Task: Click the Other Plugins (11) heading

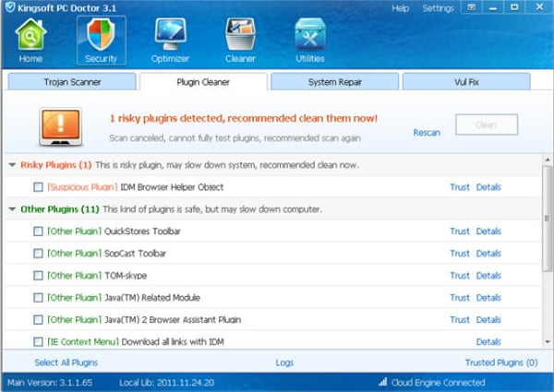Action: [60, 209]
